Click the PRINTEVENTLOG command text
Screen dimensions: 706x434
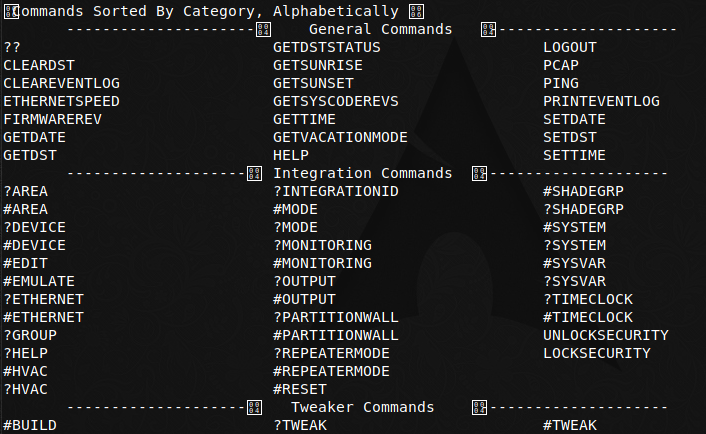pyautogui.click(x=601, y=101)
